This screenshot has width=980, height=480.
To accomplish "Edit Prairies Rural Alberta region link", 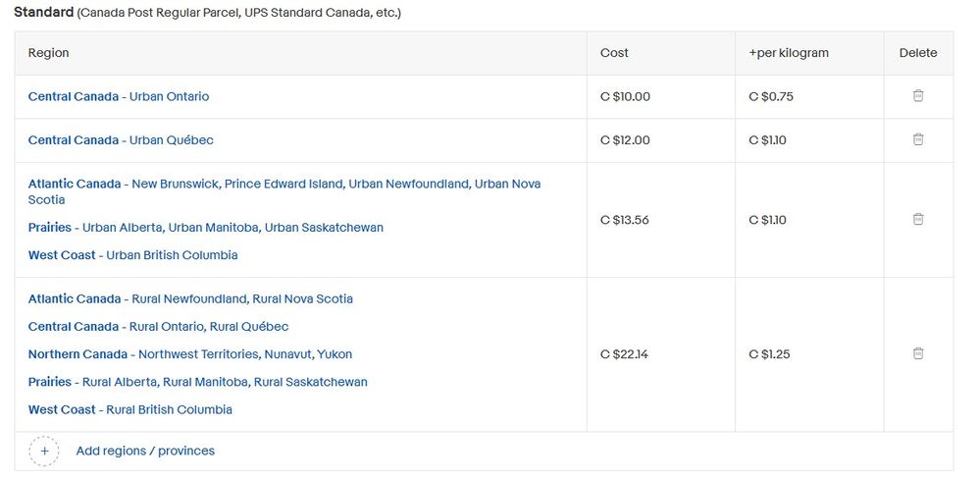I will (197, 382).
